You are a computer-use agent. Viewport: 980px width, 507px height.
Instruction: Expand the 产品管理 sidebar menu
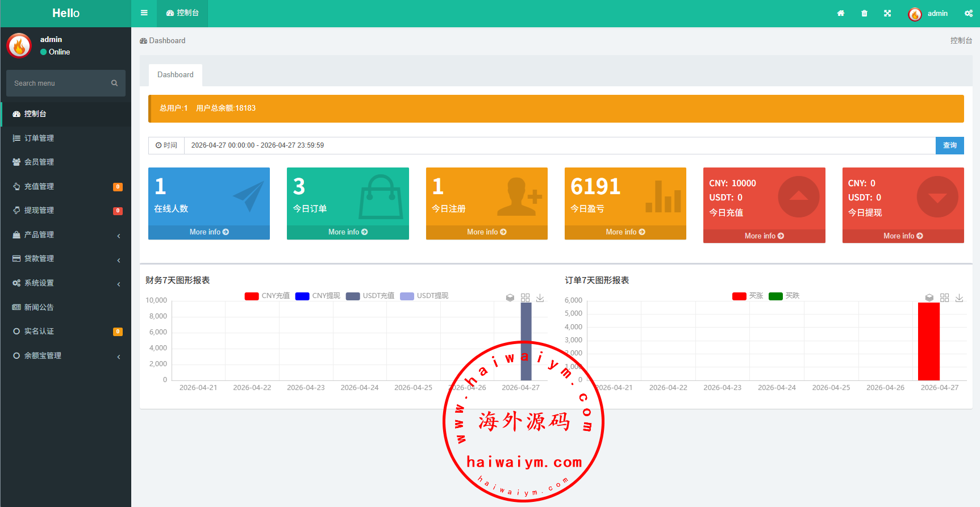(65, 234)
